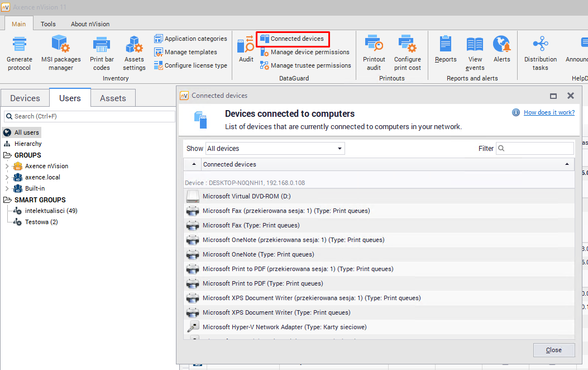Switch to the Tools ribbon tab
This screenshot has width=588, height=370.
[x=48, y=24]
